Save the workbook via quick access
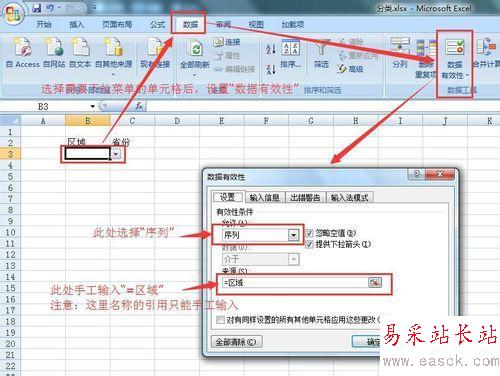Viewport: 500px width, 376px height. (x=37, y=8)
